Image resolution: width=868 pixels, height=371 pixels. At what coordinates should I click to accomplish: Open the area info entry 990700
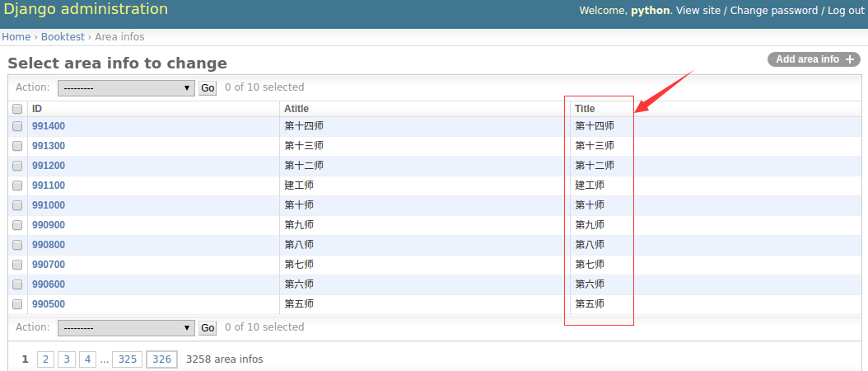[x=49, y=265]
